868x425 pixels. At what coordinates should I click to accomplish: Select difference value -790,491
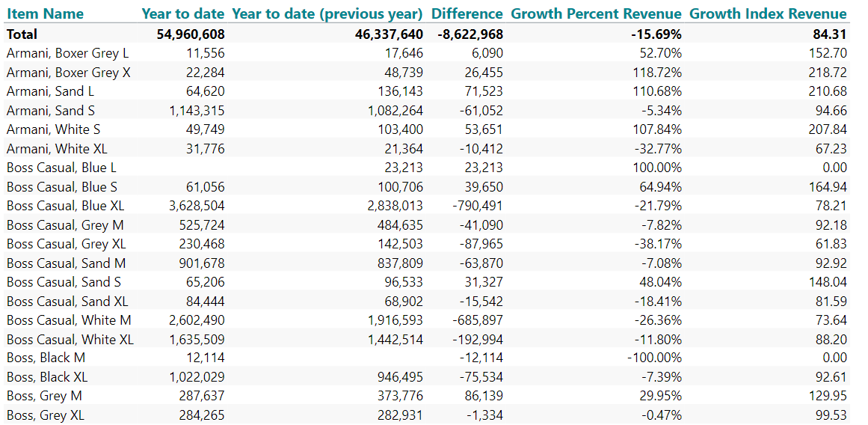click(478, 206)
